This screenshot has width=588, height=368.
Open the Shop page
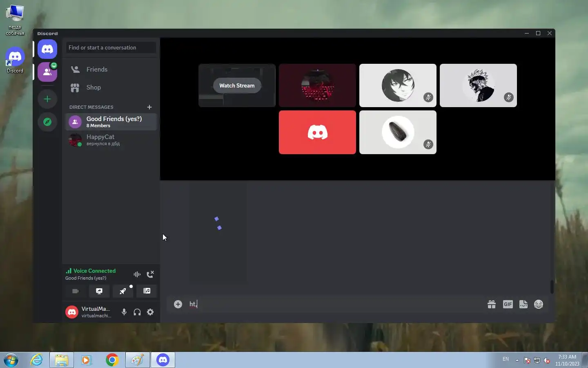[111, 88]
